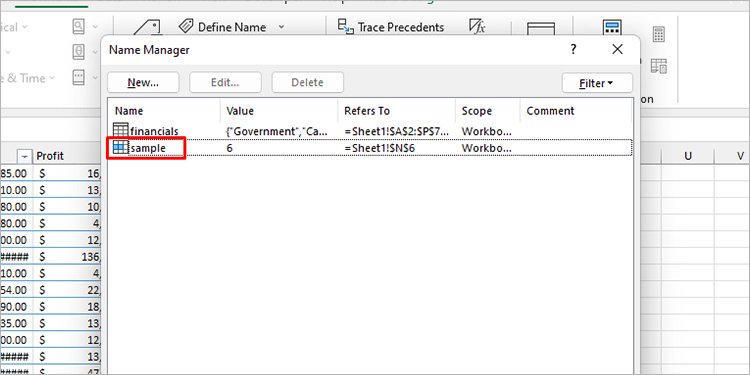Click the New... button in Name Manager
The image size is (750, 375).
click(143, 82)
